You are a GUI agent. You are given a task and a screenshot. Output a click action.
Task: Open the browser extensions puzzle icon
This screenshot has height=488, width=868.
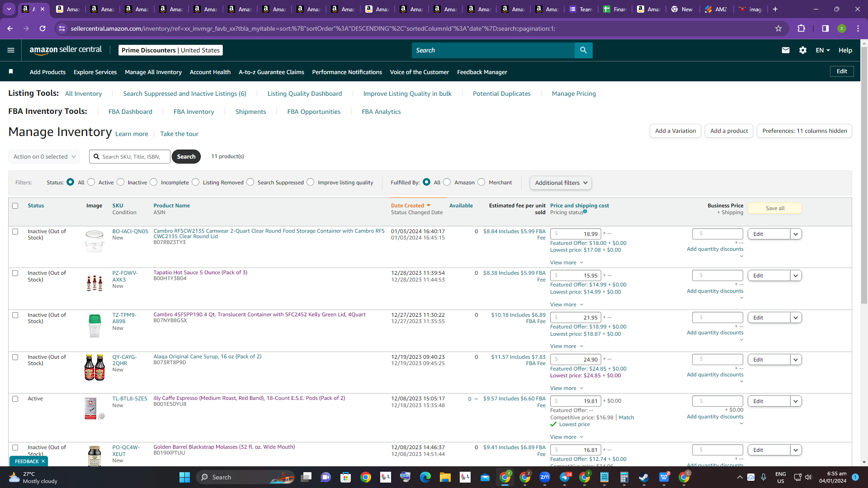click(801, 28)
